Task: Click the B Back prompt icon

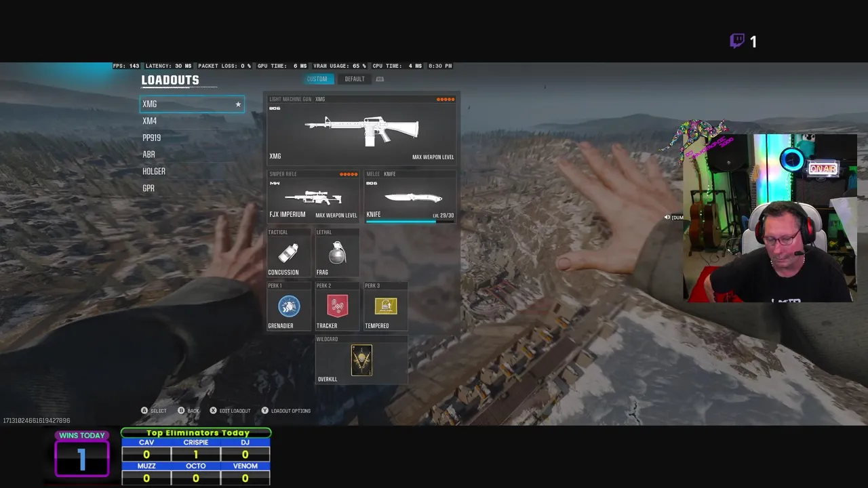Action: (181, 411)
